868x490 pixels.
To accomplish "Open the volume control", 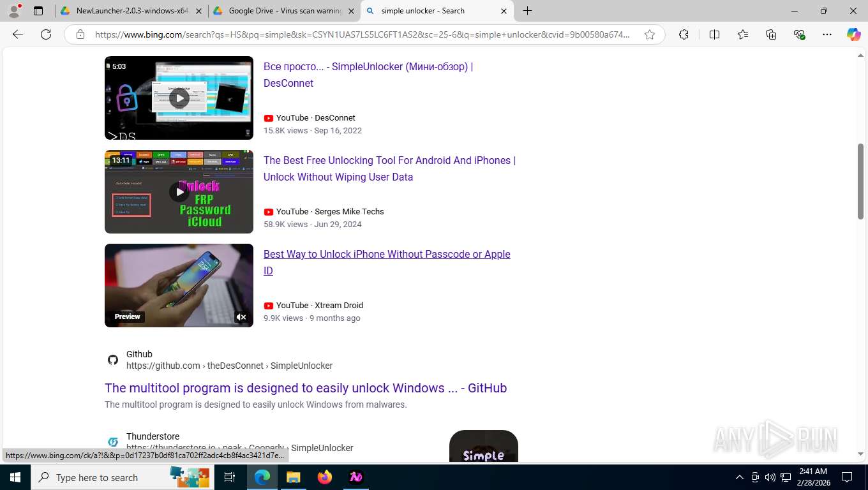I will coord(770,477).
